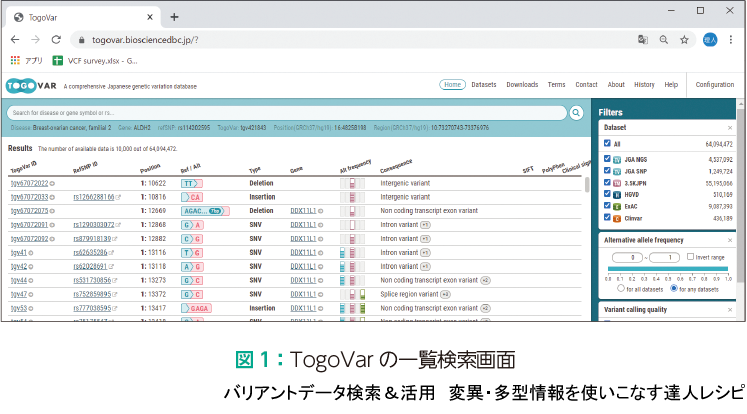The height and width of the screenshot is (414, 747).
Task: Open Chrome's three-dot menu
Action: 731,40
